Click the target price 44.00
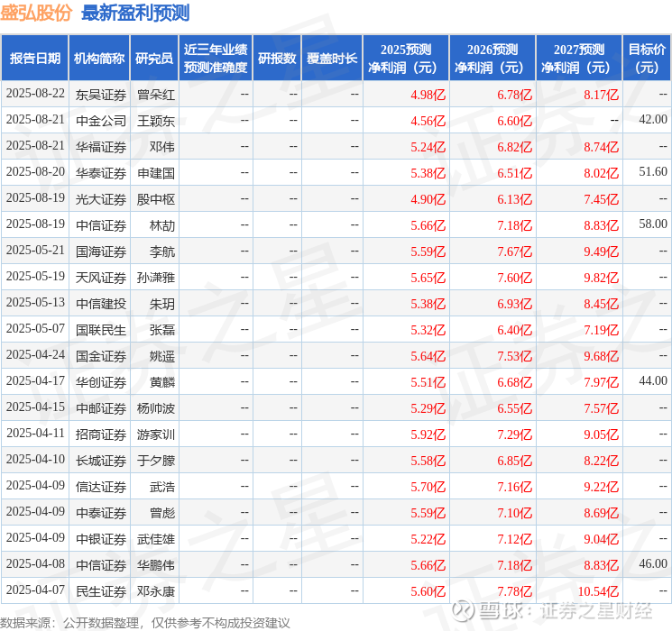 click(653, 380)
